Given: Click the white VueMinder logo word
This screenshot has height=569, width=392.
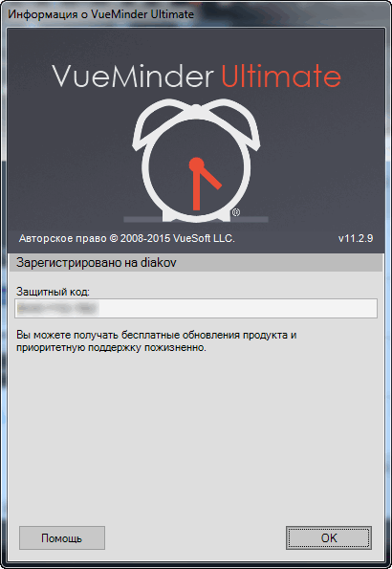Looking at the screenshot, I should click(133, 77).
